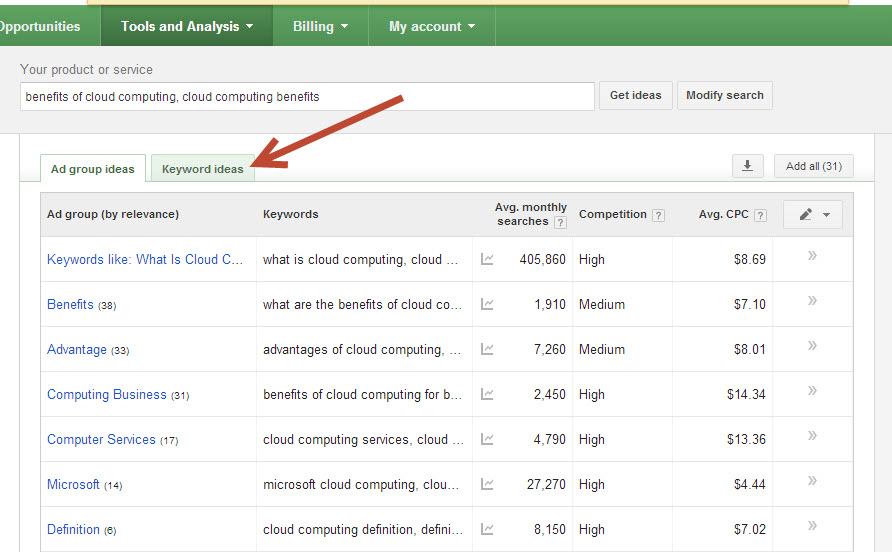This screenshot has height=552, width=892.
Task: Open the Computer Services ad group link
Action: tap(101, 439)
